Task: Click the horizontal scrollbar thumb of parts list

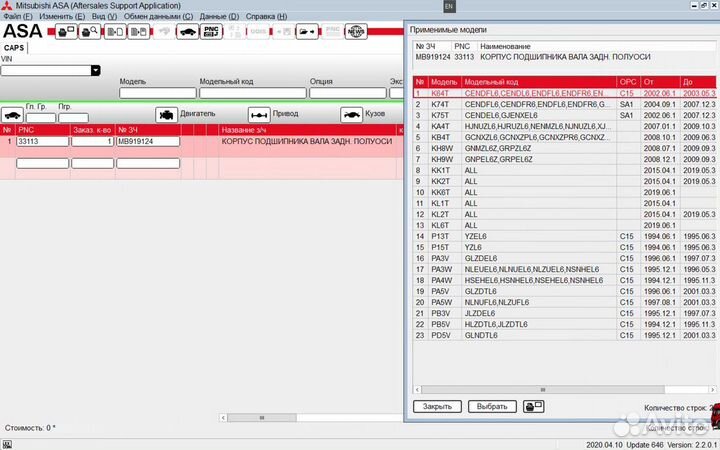Action: click(262, 418)
